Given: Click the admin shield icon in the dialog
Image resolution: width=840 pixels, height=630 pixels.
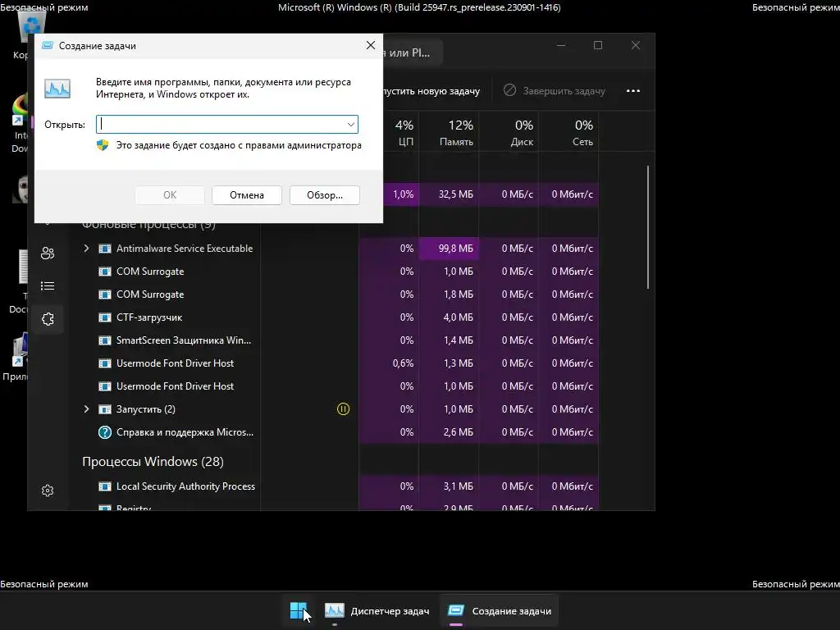Looking at the screenshot, I should pos(103,145).
